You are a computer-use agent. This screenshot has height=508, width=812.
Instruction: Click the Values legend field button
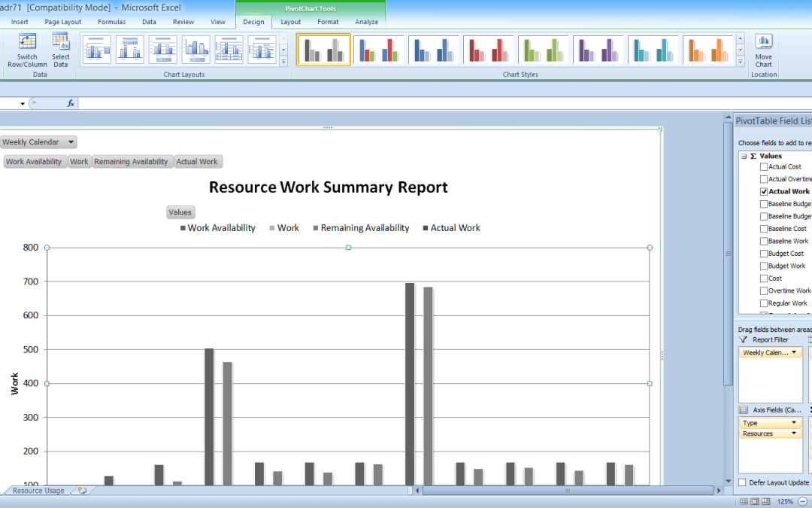(180, 213)
